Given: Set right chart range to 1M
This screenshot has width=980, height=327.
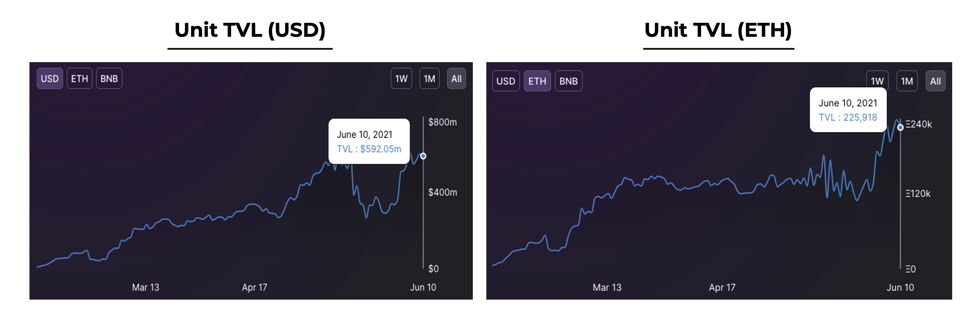Looking at the screenshot, I should (907, 81).
